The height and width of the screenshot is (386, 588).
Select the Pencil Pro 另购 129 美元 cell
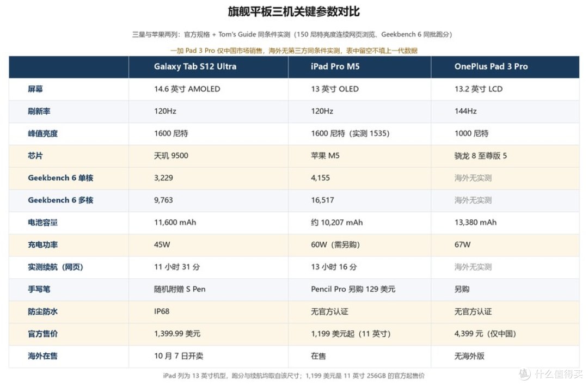(x=353, y=289)
